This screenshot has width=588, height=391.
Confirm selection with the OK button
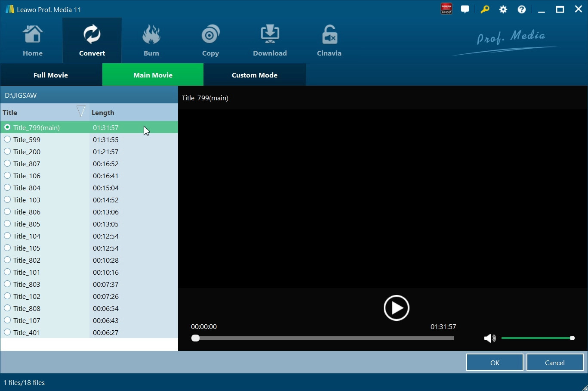pos(494,362)
